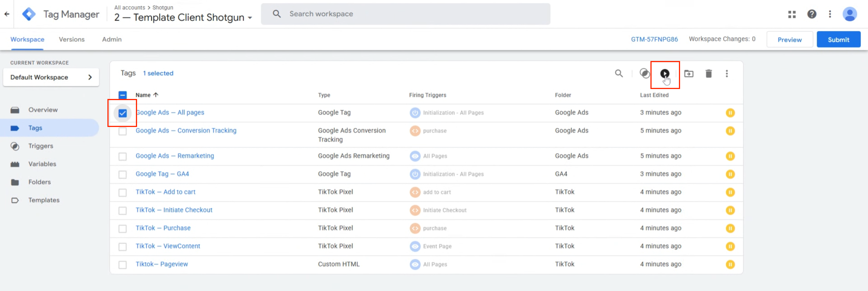The height and width of the screenshot is (291, 868).
Task: Click Initialization trigger icon in Google Tag — GA4 row
Action: click(415, 174)
